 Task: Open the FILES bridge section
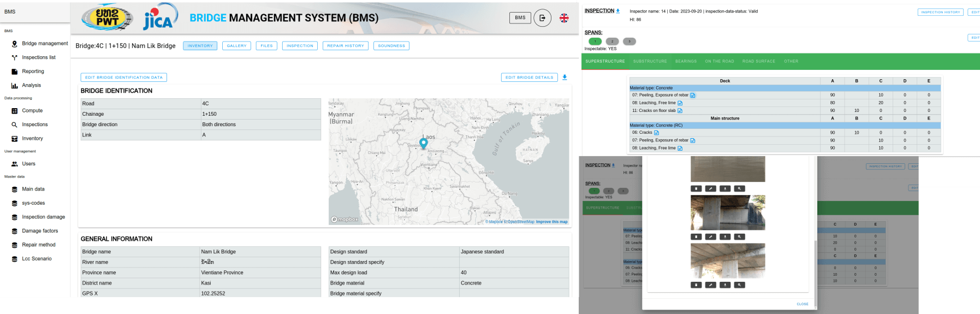(266, 46)
